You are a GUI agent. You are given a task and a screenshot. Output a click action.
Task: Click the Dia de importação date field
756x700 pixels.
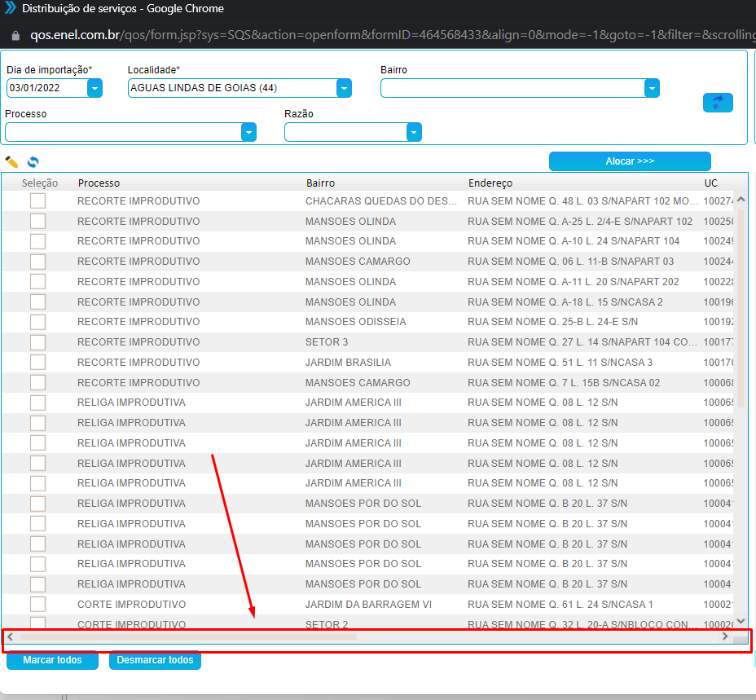(46, 88)
